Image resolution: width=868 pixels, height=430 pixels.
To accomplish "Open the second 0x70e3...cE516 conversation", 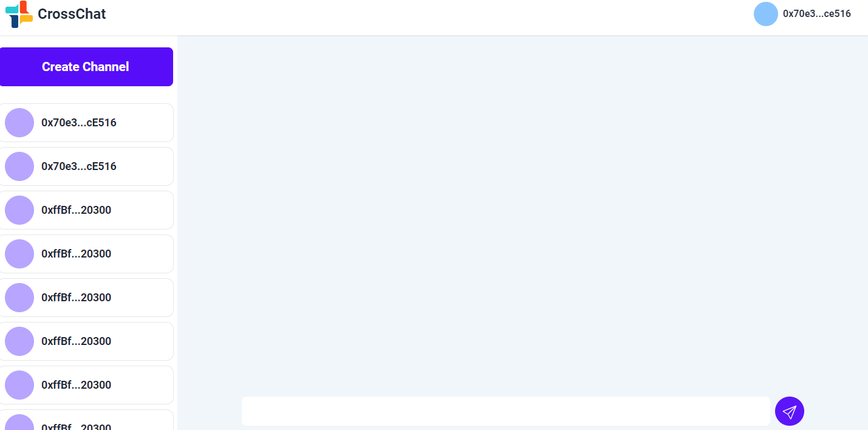I will (86, 166).
